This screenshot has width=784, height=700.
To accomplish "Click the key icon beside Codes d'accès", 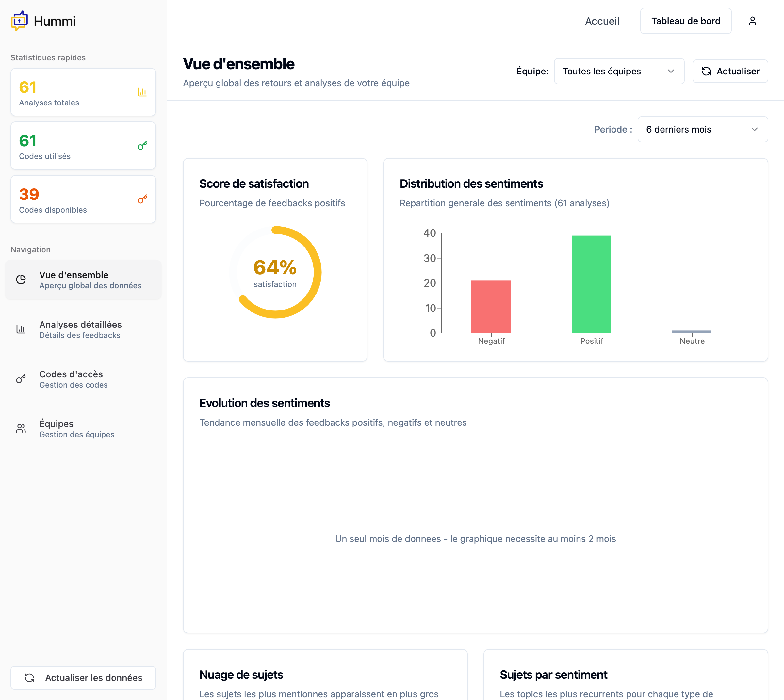I will [x=21, y=379].
